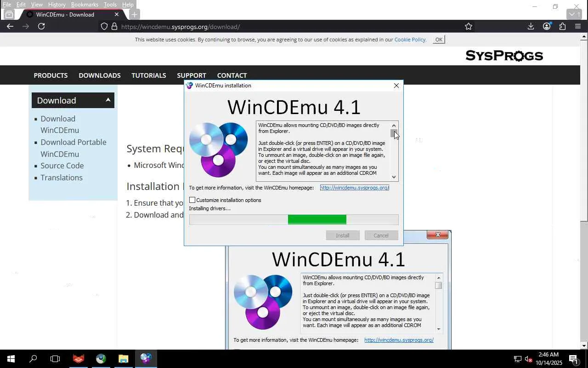Click the installer description scroll-down arrow

[394, 177]
